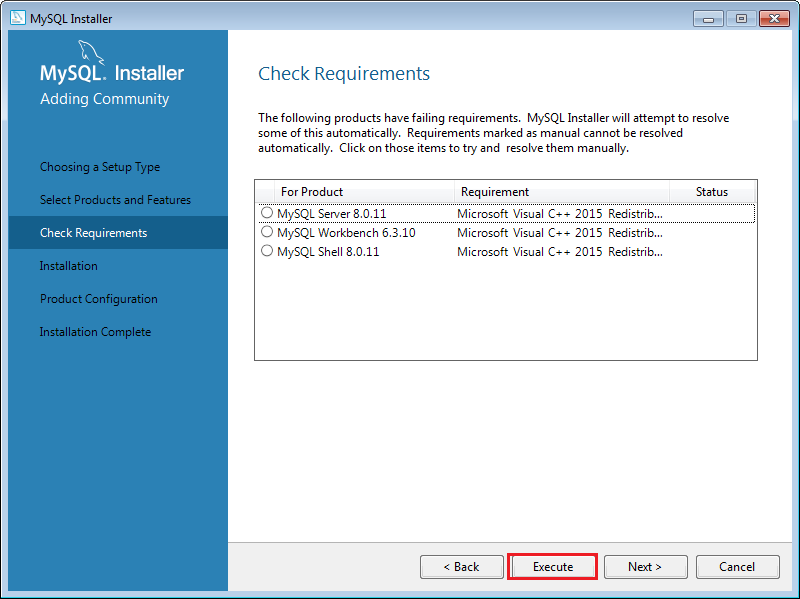The image size is (800, 599).
Task: Cancel the installation
Action: coord(737,567)
